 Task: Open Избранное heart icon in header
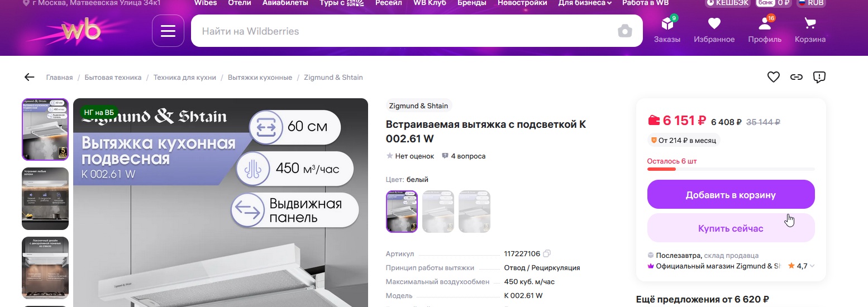tap(714, 30)
